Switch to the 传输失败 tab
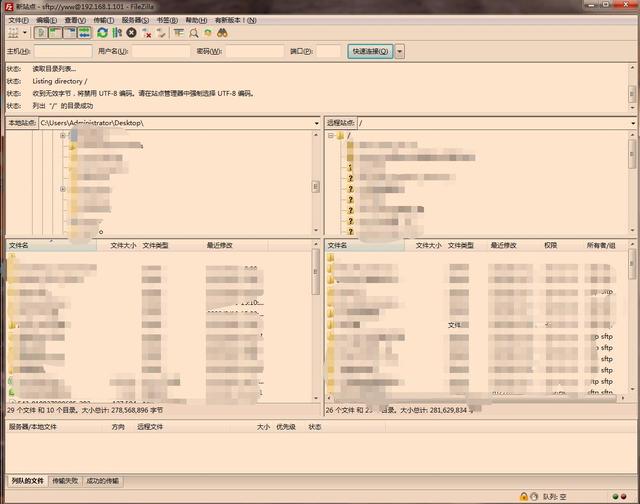640x504 pixels. 65,481
